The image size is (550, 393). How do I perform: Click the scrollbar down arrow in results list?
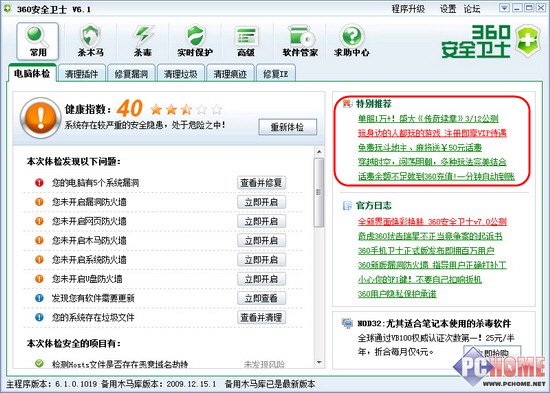pyautogui.click(x=319, y=362)
